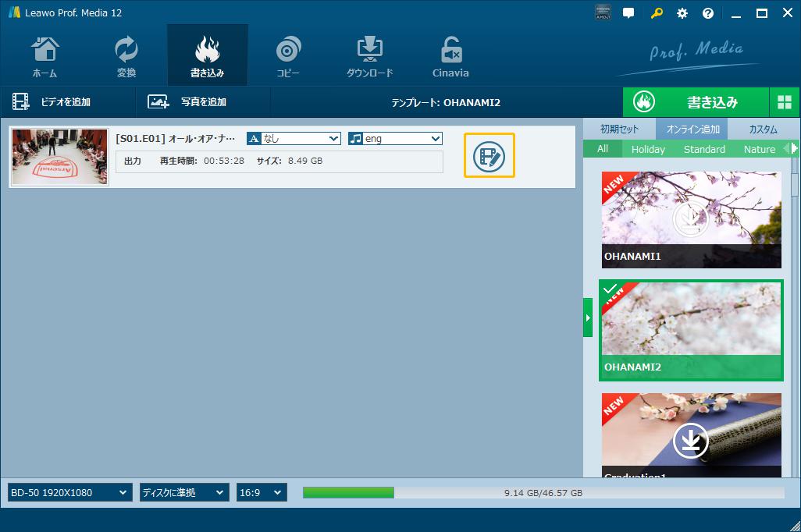Open the ディスクに準拠 quality dropdown
Viewport: 801px width, 532px height.
click(x=184, y=492)
